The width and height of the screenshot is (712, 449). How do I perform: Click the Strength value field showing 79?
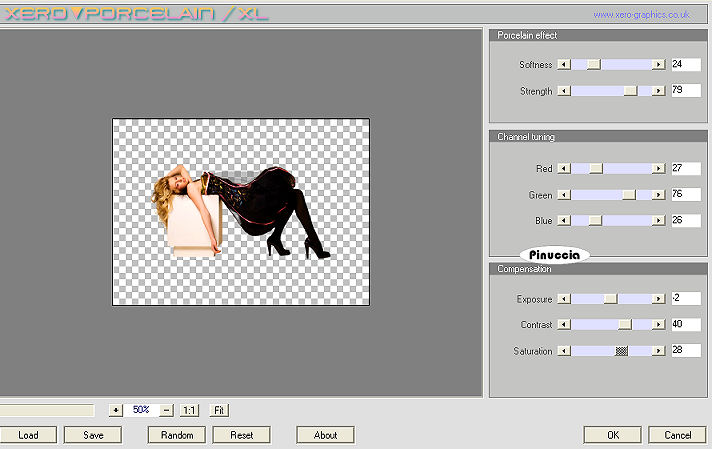tap(686, 90)
